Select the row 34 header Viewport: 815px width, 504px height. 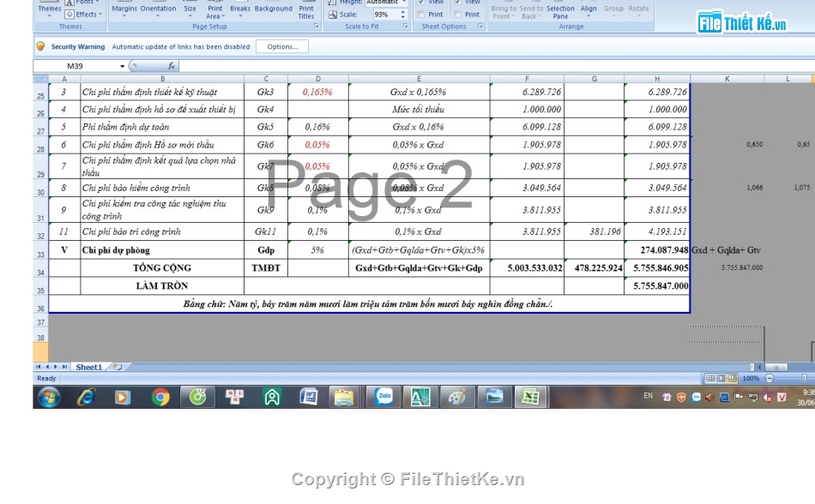point(40,268)
